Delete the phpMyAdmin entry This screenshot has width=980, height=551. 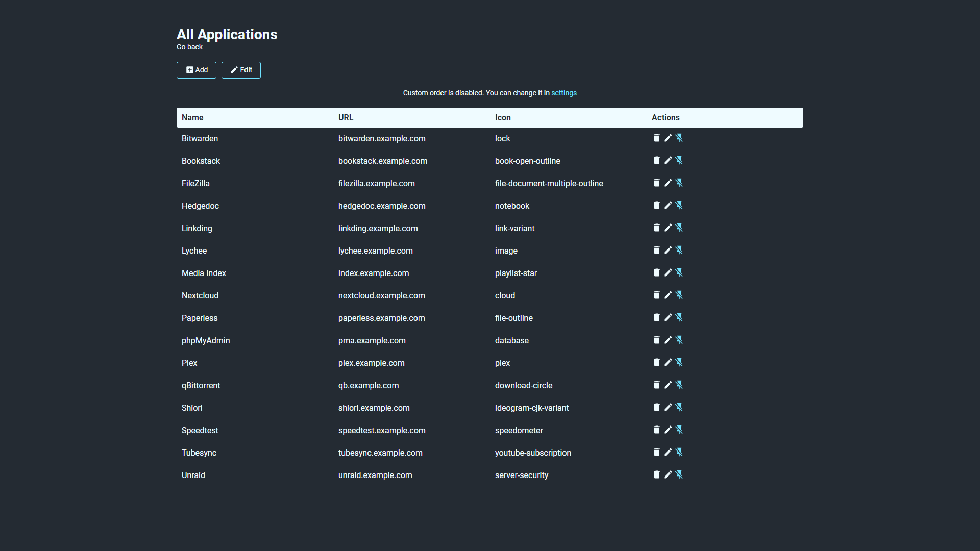(657, 340)
